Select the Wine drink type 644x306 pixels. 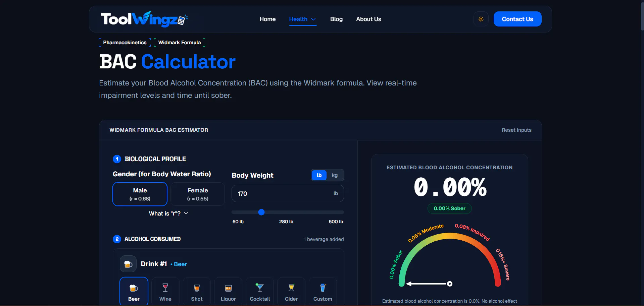165,291
